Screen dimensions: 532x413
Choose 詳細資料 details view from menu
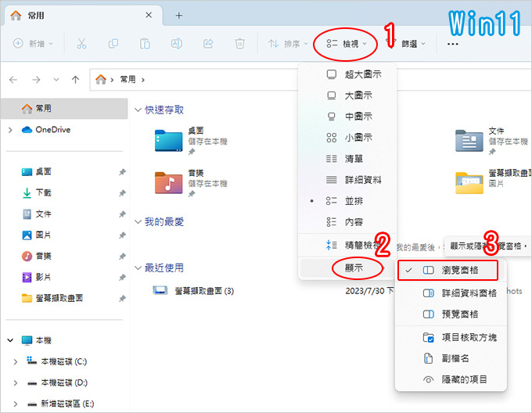(347, 180)
